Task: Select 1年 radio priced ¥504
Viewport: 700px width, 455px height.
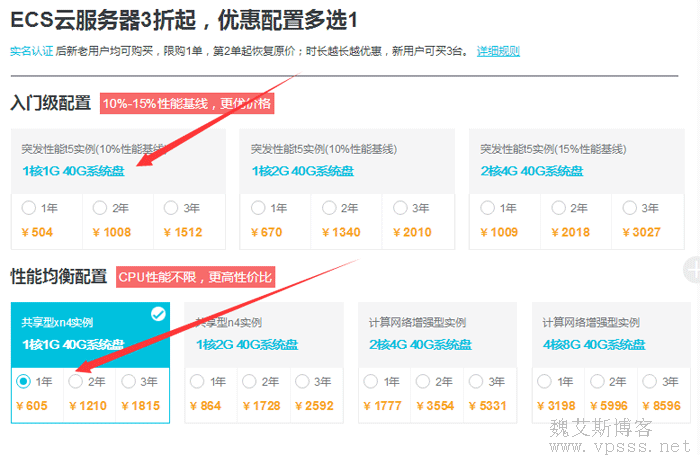Action: point(29,208)
